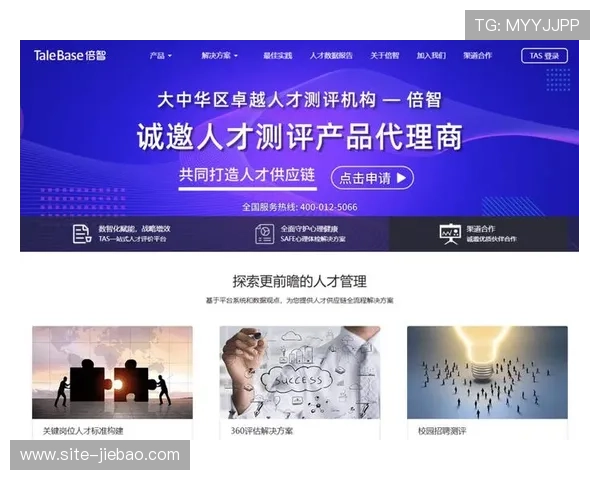This screenshot has height=480, width=600.
Task: Click the report icon beside 全面守护心理健康
Action: [264, 234]
